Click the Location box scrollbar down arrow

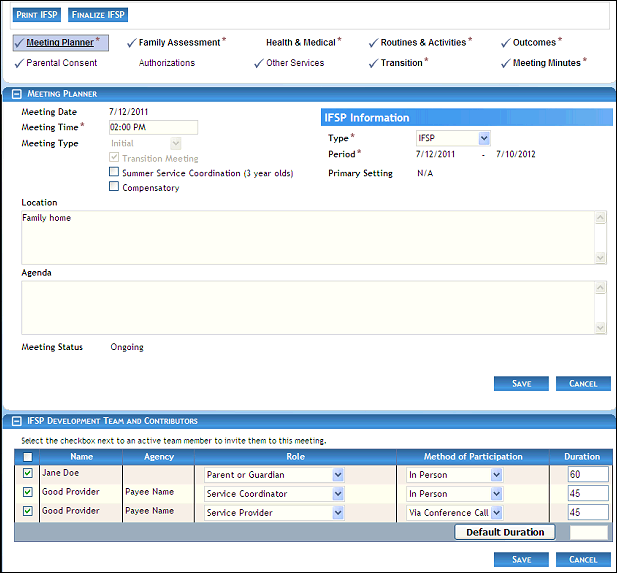click(600, 258)
